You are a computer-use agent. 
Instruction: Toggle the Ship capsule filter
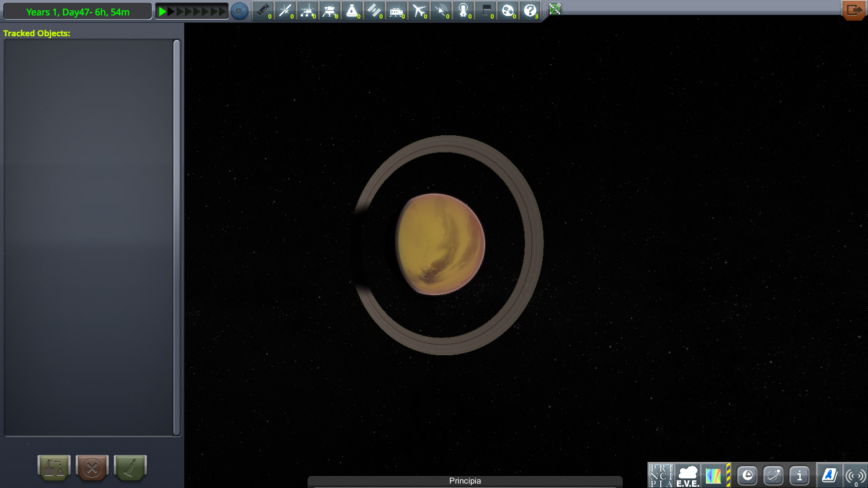352,11
